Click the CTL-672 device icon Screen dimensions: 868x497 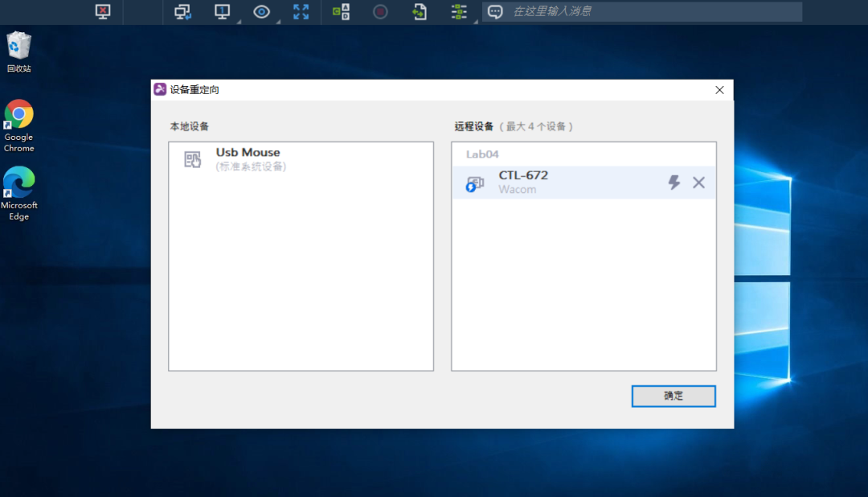[x=474, y=183]
